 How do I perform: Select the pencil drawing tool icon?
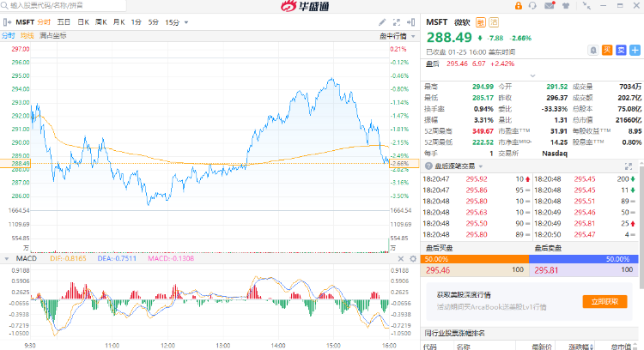(x=382, y=22)
